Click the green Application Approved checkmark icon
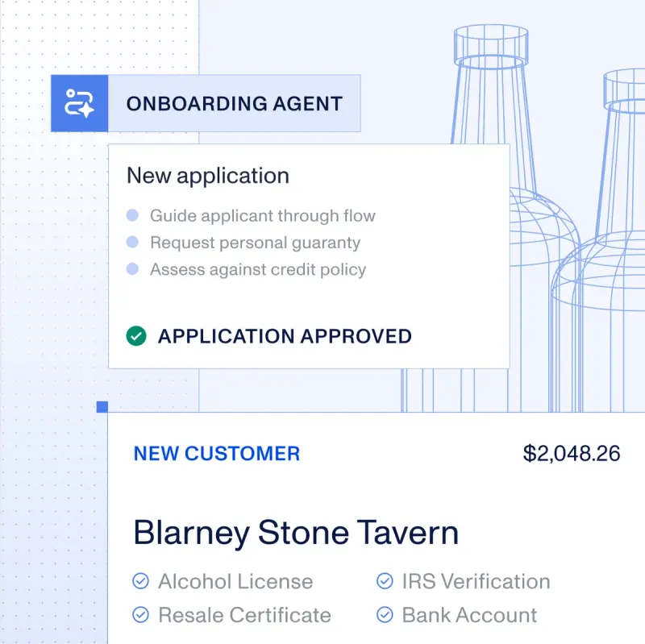This screenshot has width=645, height=644. [136, 336]
